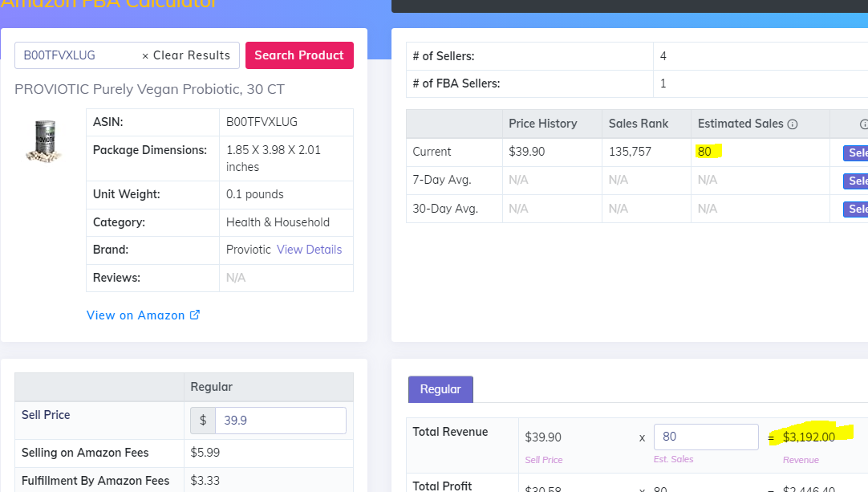Switch to the Regular tab
This screenshot has height=492, width=868.
[x=440, y=389]
